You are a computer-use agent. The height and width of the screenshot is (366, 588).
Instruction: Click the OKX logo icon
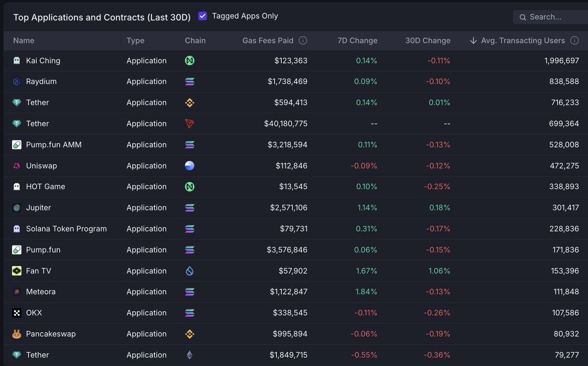click(17, 313)
